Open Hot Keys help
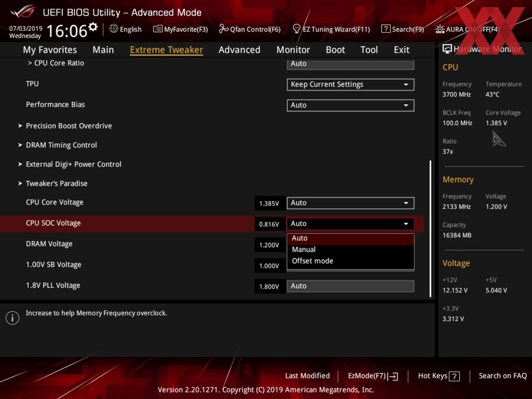Screen dimensions: 532x399 [x=439, y=376]
